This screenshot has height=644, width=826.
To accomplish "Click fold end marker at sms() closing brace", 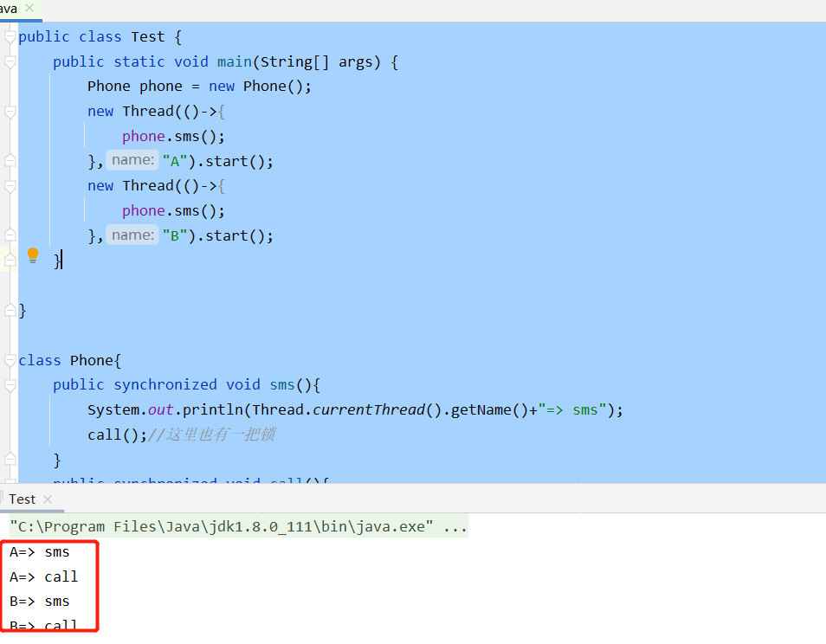I will pos(10,459).
